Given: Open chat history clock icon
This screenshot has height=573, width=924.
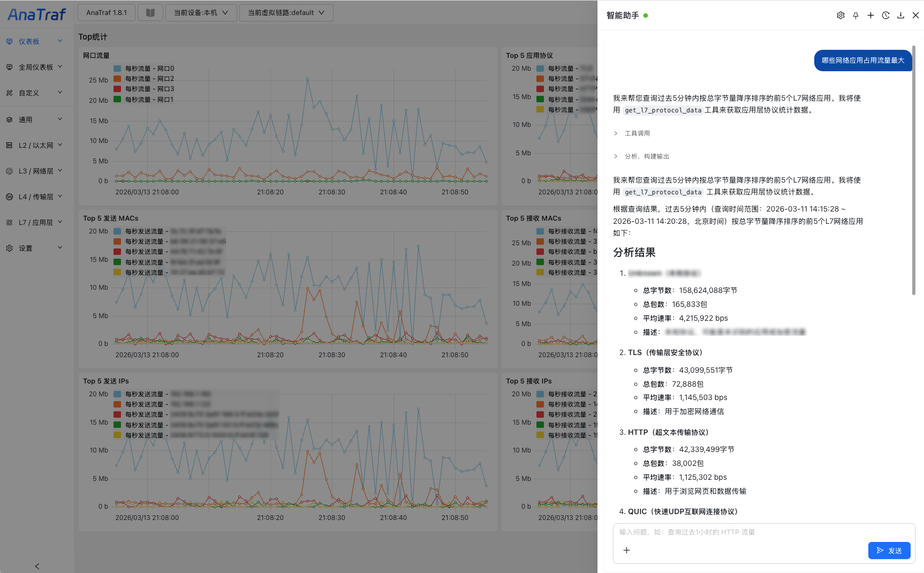Looking at the screenshot, I should pos(885,16).
